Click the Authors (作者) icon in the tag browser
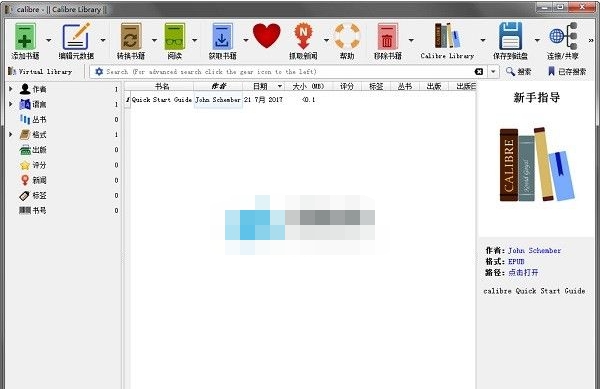602x389 pixels. (x=25, y=89)
